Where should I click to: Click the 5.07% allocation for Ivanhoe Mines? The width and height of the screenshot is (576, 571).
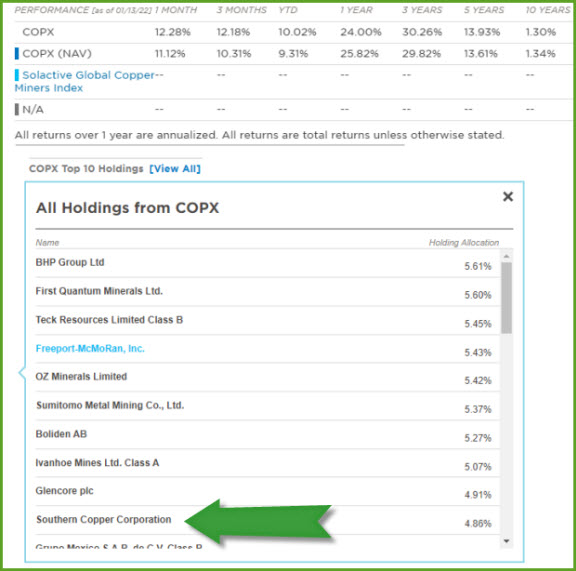coord(478,466)
